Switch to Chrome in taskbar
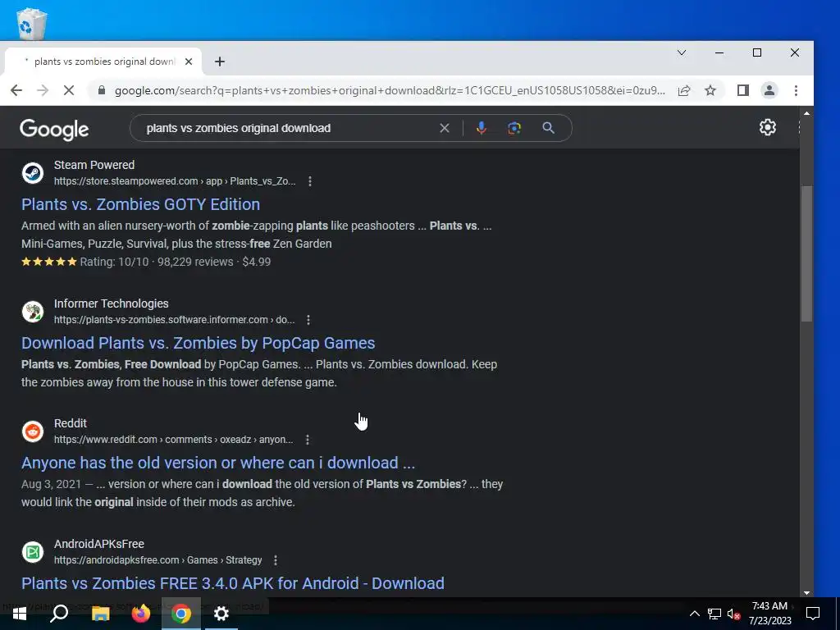The width and height of the screenshot is (840, 630). [x=181, y=614]
